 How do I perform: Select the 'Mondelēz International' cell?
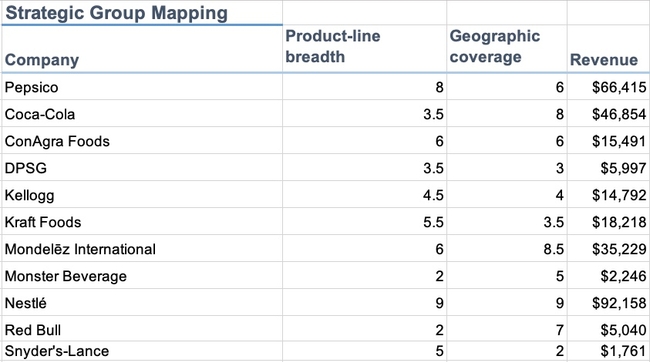[142, 249]
